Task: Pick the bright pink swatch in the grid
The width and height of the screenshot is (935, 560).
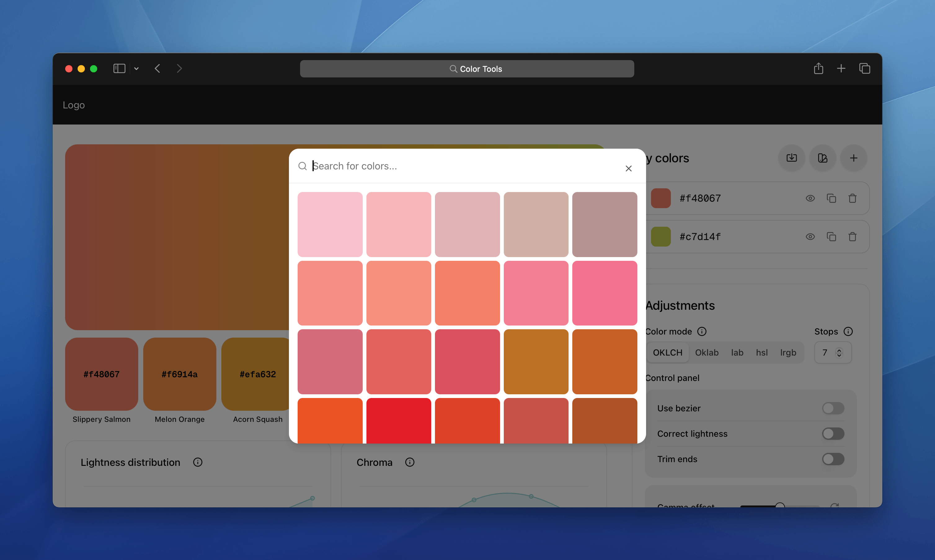Action: (x=604, y=293)
